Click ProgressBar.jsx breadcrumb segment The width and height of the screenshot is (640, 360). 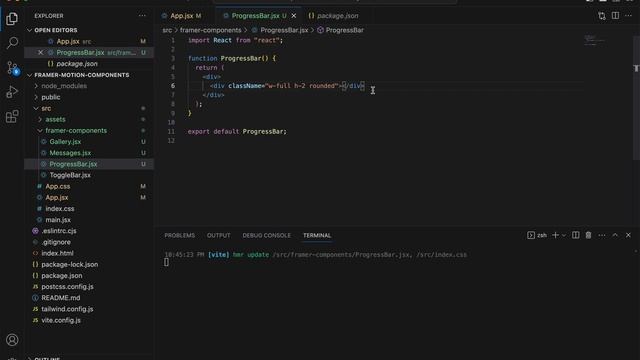(x=284, y=30)
